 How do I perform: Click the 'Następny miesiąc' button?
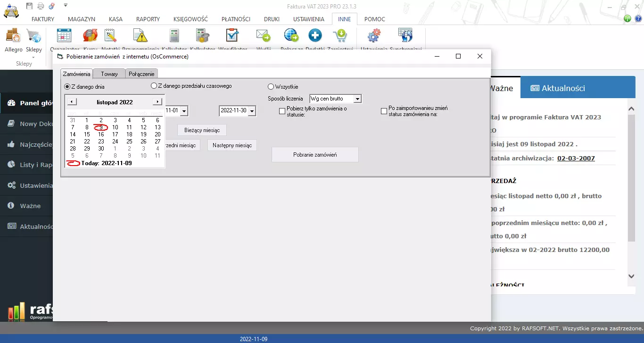coord(232,145)
